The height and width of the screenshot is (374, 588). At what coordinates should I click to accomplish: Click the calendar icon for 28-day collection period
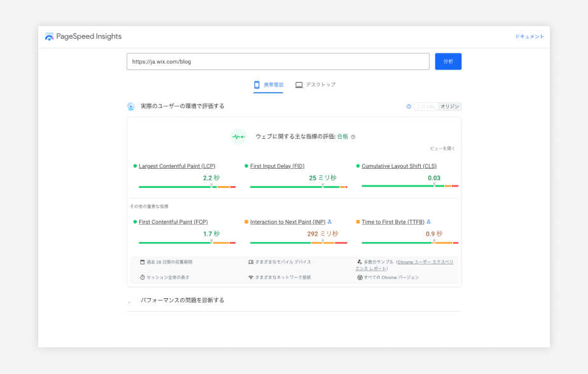[x=142, y=262]
